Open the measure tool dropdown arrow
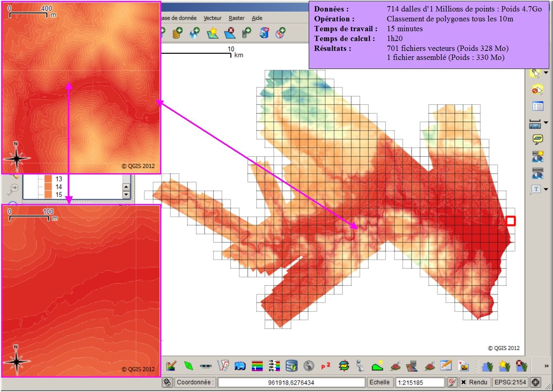 pos(546,122)
